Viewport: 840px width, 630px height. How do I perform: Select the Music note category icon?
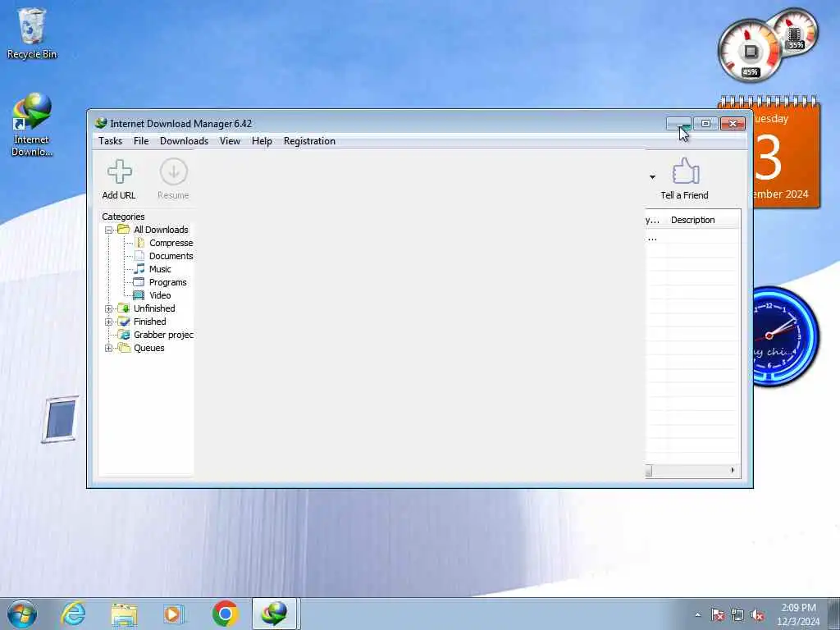[139, 269]
